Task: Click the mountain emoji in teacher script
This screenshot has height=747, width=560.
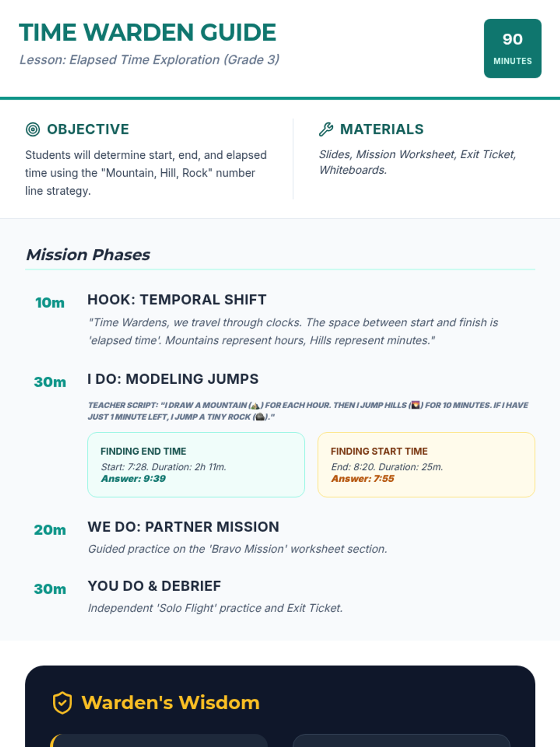Action: pyautogui.click(x=255, y=405)
